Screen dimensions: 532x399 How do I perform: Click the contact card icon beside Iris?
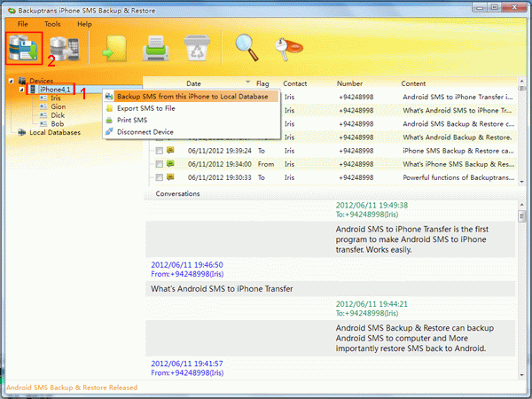click(x=43, y=98)
